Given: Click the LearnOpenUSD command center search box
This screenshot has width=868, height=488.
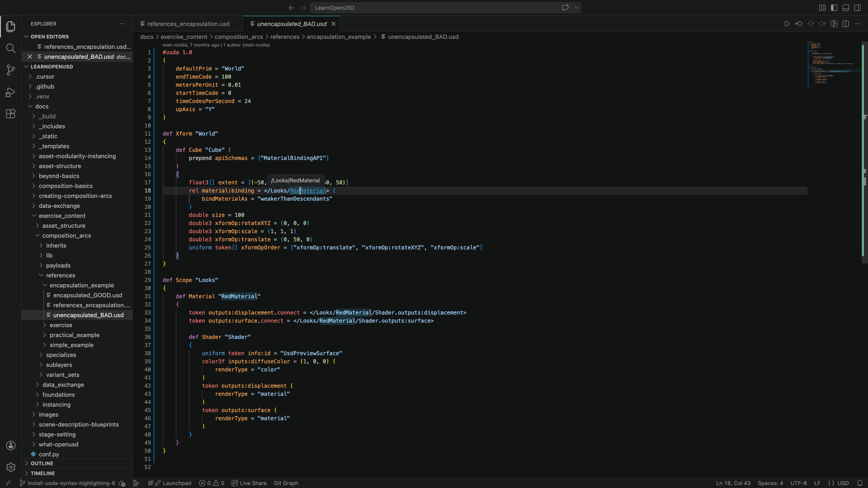Looking at the screenshot, I should [x=434, y=8].
